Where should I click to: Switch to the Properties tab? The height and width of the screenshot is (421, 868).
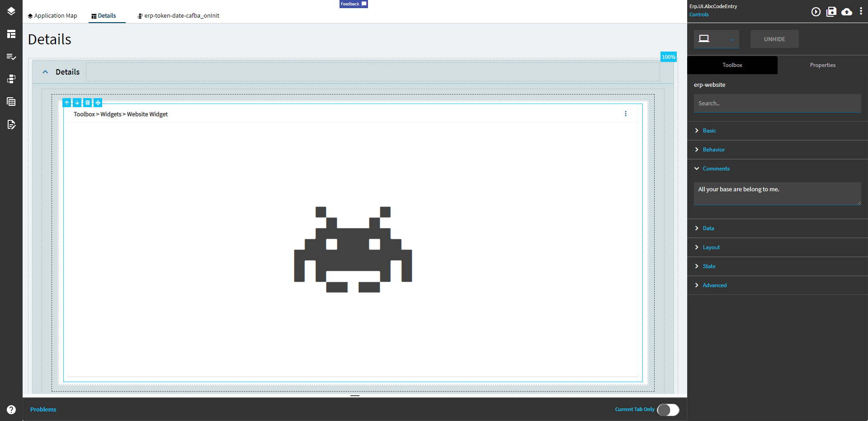point(823,65)
